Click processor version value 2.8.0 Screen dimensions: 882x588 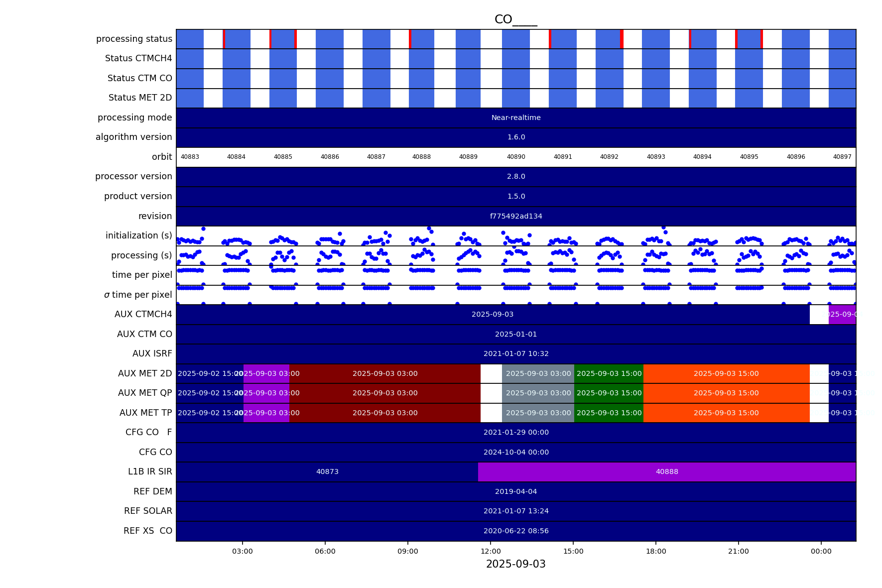[516, 177]
